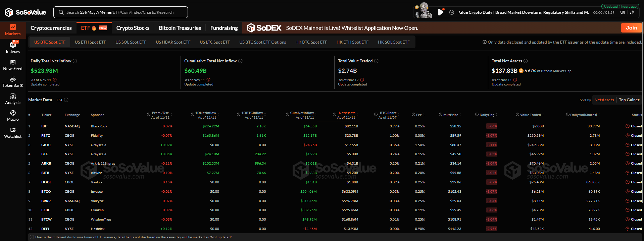Open the astronaut mascot thumbnail
This screenshot has height=241, width=644.
click(424, 10)
